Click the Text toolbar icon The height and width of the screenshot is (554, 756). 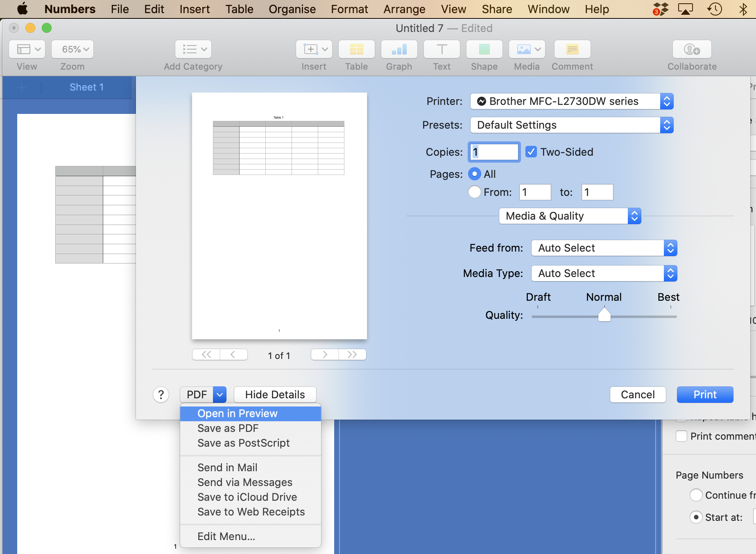pyautogui.click(x=442, y=49)
